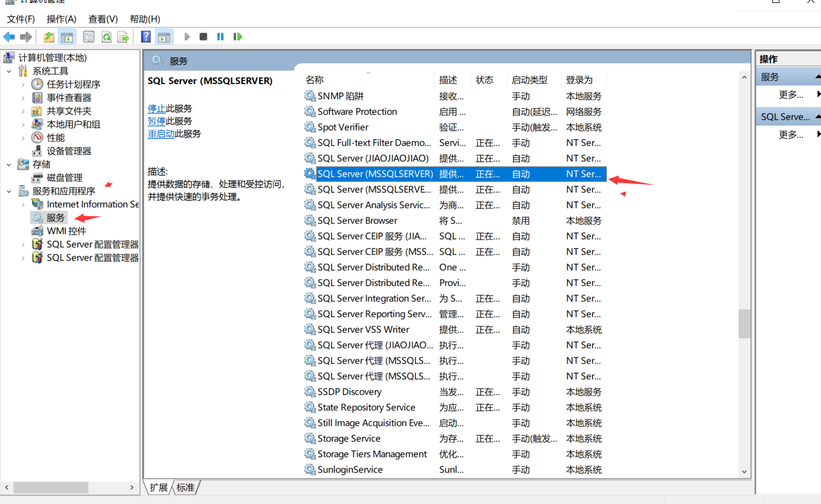Click the 共享文件夹 tree icon
821x504 pixels.
pos(37,111)
